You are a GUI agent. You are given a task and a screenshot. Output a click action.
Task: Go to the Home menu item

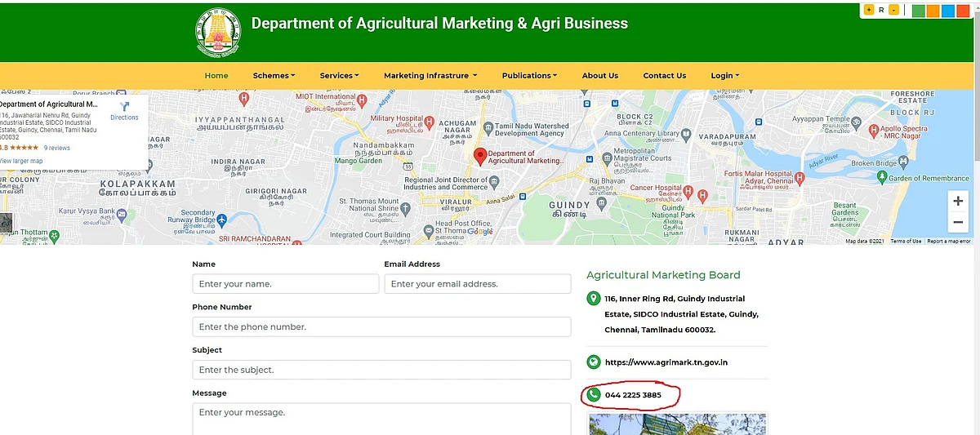(x=216, y=75)
